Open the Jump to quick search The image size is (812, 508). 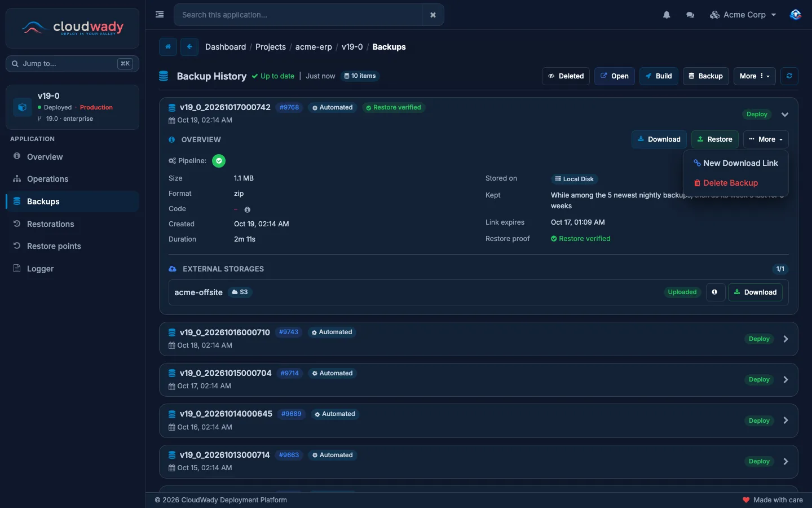(72, 64)
